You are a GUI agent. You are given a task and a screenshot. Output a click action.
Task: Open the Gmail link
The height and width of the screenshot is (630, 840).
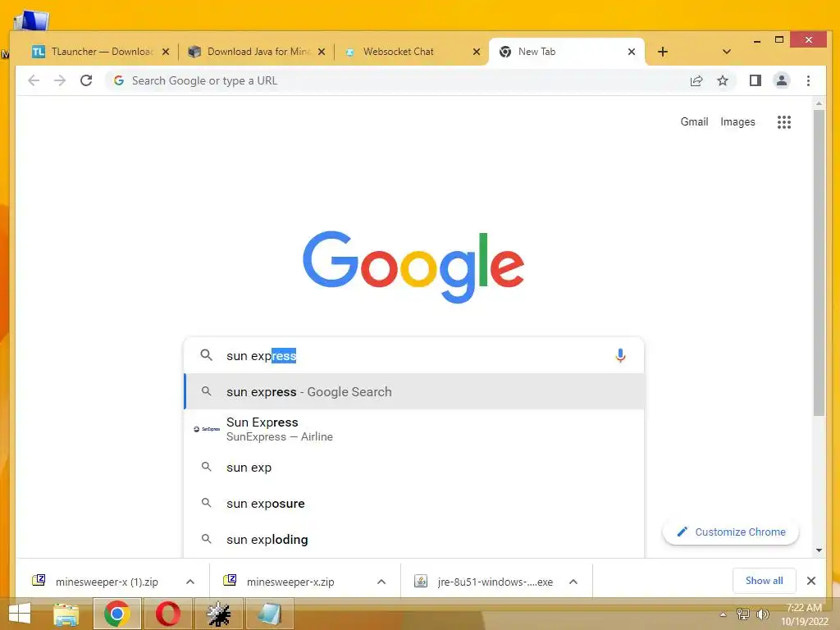coord(694,121)
